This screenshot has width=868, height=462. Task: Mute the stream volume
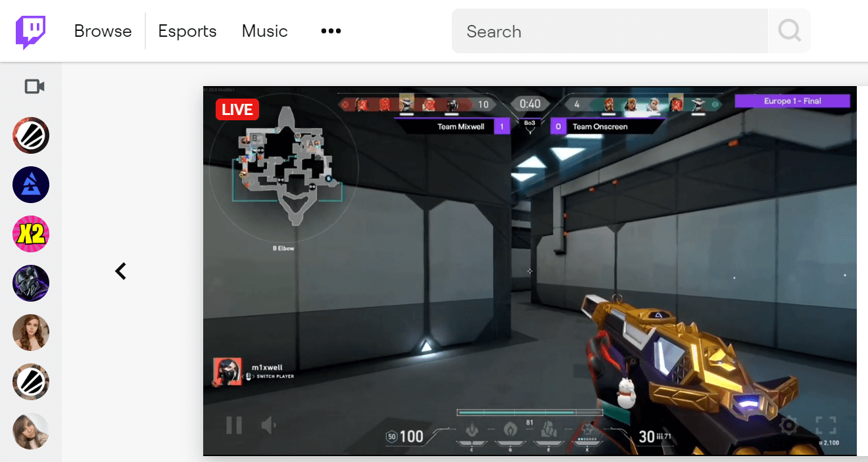click(269, 425)
